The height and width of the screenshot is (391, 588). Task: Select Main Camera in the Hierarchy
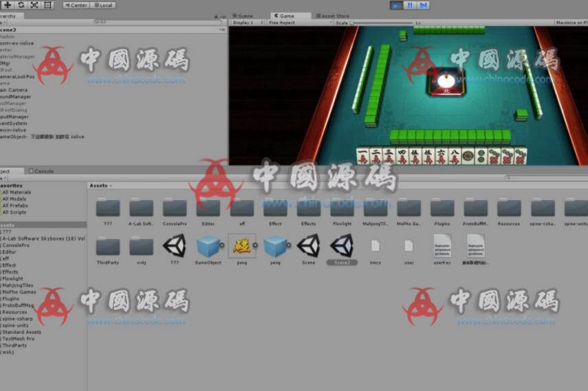(x=14, y=90)
